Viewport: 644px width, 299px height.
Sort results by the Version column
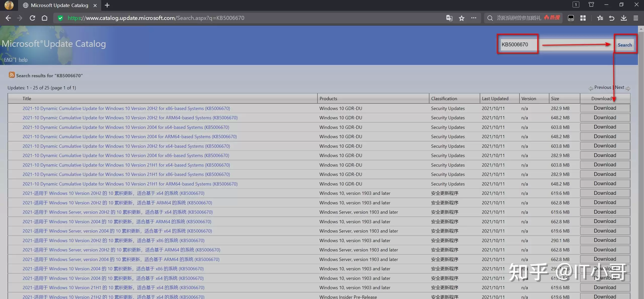529,99
